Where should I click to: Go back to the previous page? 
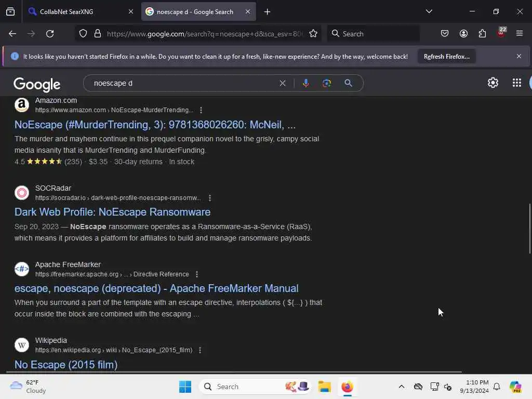(x=12, y=34)
